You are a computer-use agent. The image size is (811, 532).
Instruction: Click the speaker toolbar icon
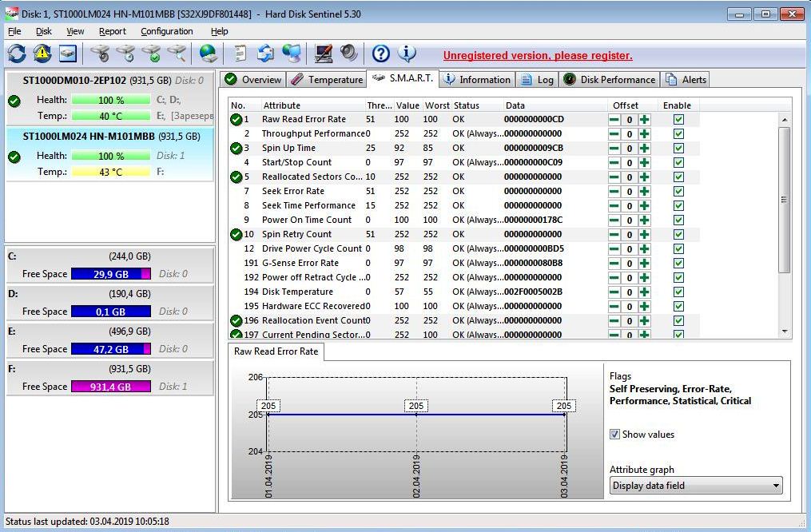349,54
